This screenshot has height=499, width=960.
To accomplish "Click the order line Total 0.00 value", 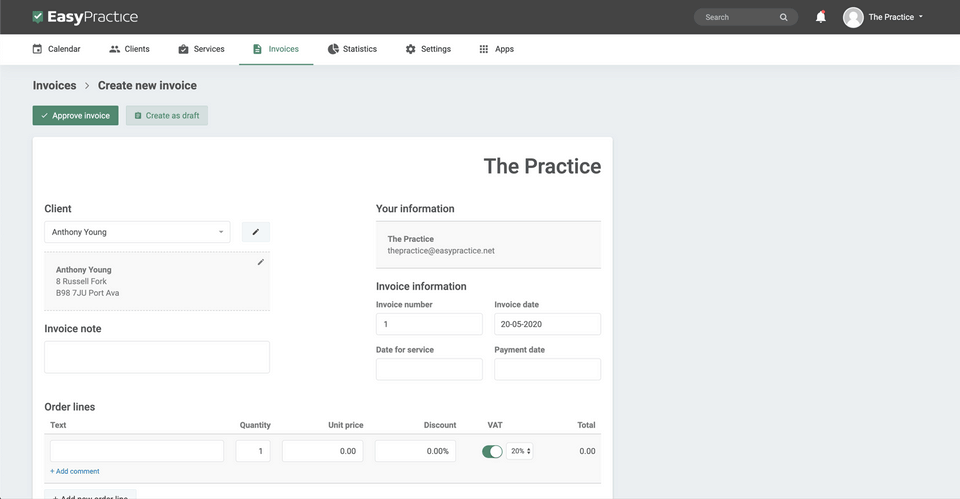I will tap(587, 451).
